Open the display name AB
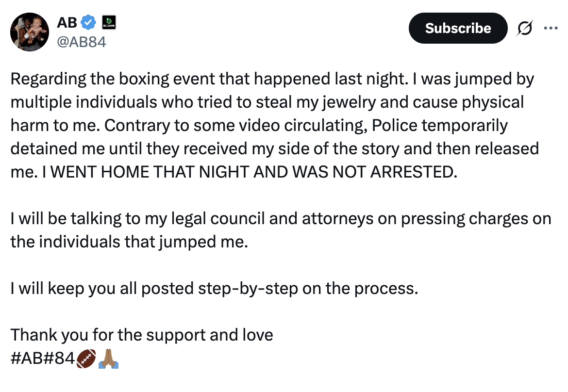Viewport: 568px width, 392px height. coord(67,22)
